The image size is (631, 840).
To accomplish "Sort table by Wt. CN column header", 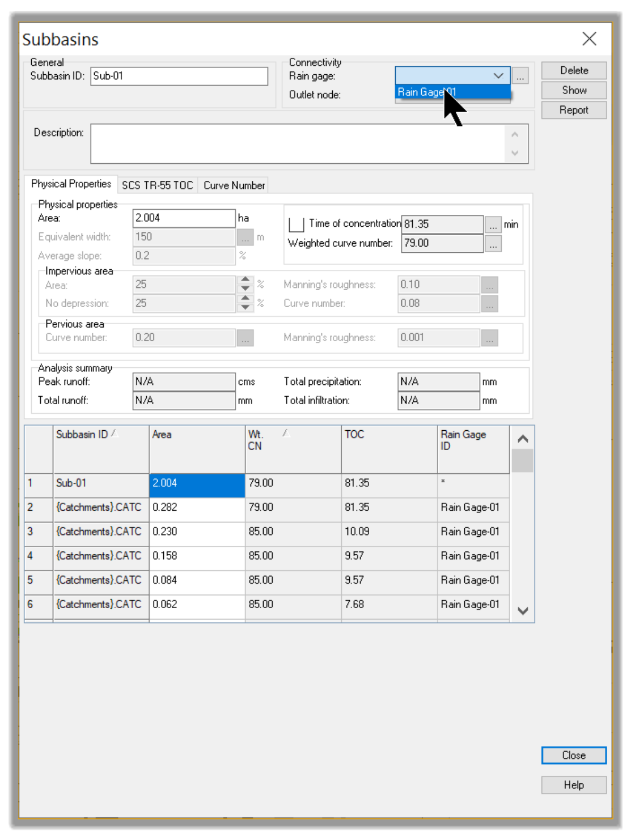I will pos(293,449).
